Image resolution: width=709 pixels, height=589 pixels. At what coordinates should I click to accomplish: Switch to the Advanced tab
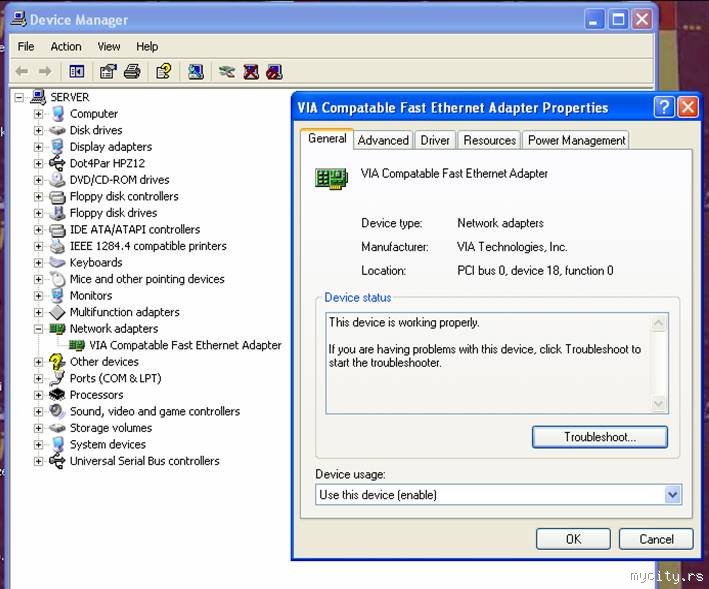point(383,140)
